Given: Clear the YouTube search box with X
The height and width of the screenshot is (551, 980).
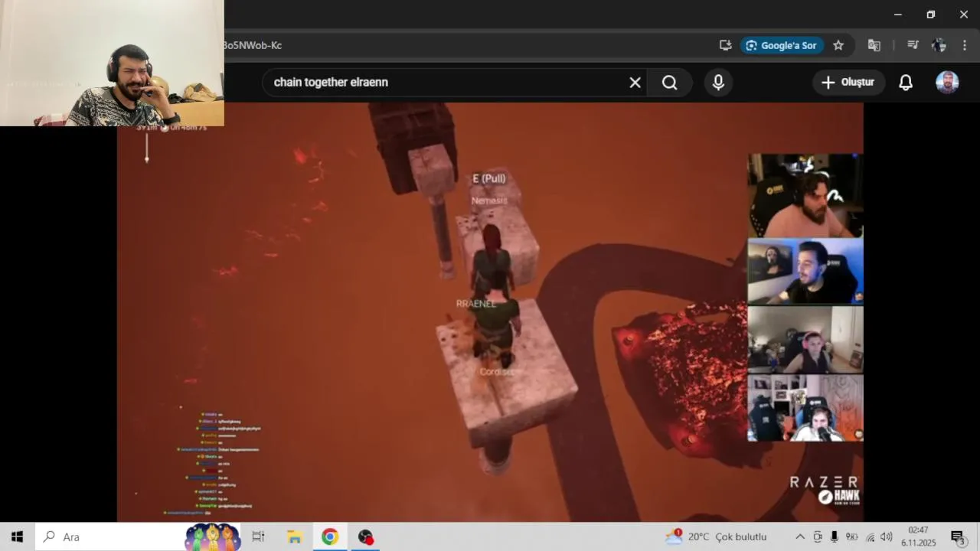Looking at the screenshot, I should coord(635,83).
